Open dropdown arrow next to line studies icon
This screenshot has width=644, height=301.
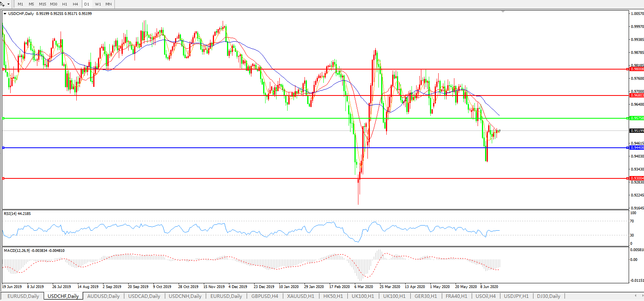point(8,4)
